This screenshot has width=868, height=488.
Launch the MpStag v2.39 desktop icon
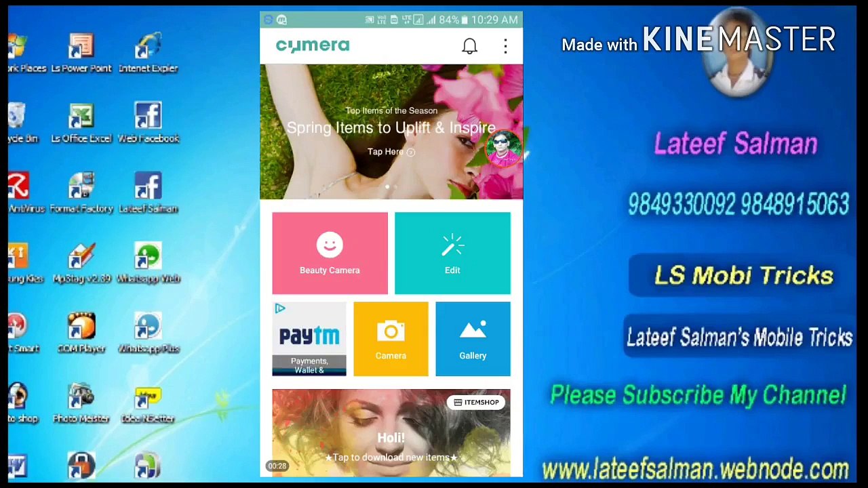pyautogui.click(x=81, y=264)
